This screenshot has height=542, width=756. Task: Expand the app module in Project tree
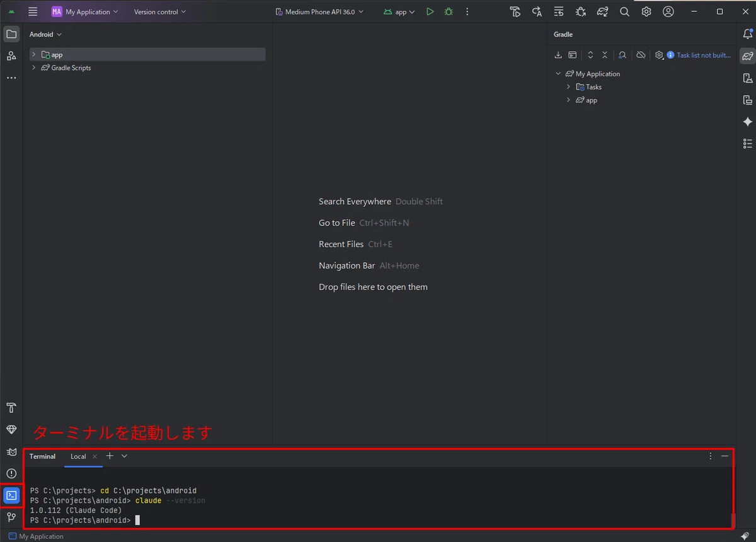(34, 55)
